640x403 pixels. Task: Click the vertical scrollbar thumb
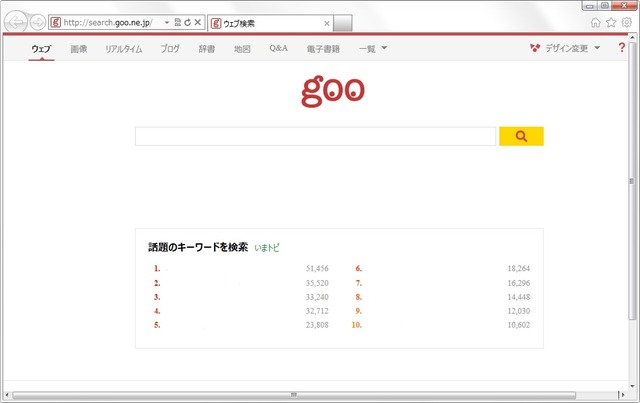[632, 181]
